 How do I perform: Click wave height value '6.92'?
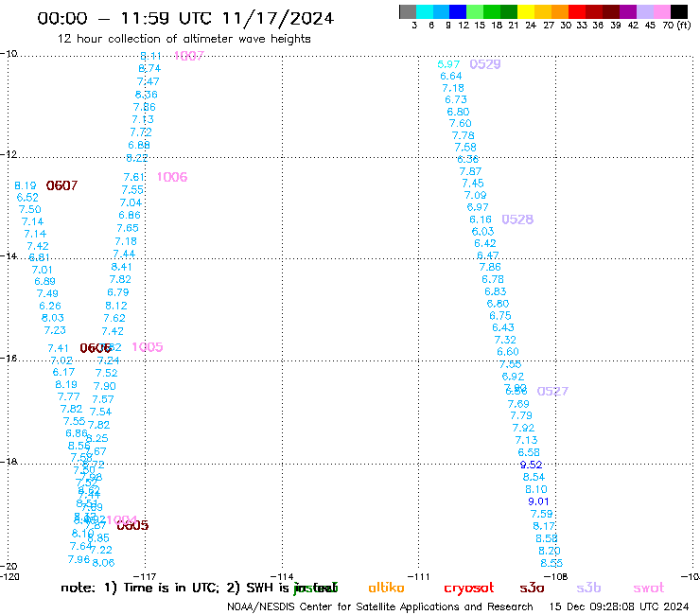(x=513, y=377)
